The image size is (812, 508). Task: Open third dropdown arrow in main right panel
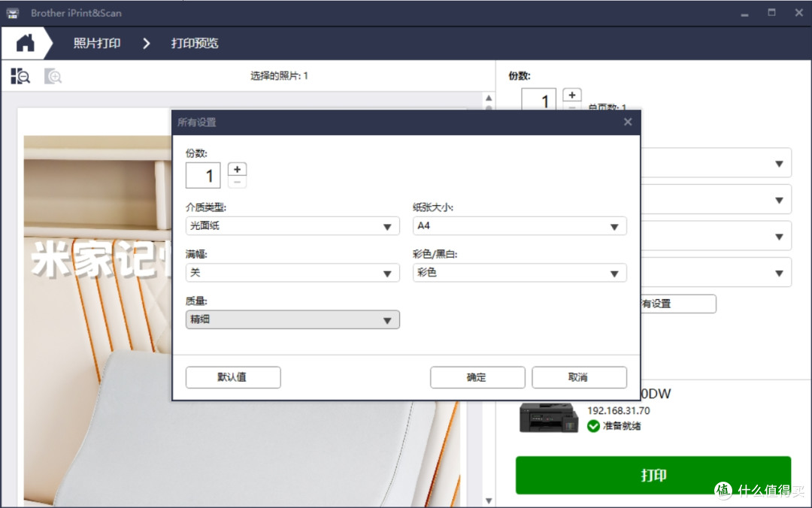779,237
